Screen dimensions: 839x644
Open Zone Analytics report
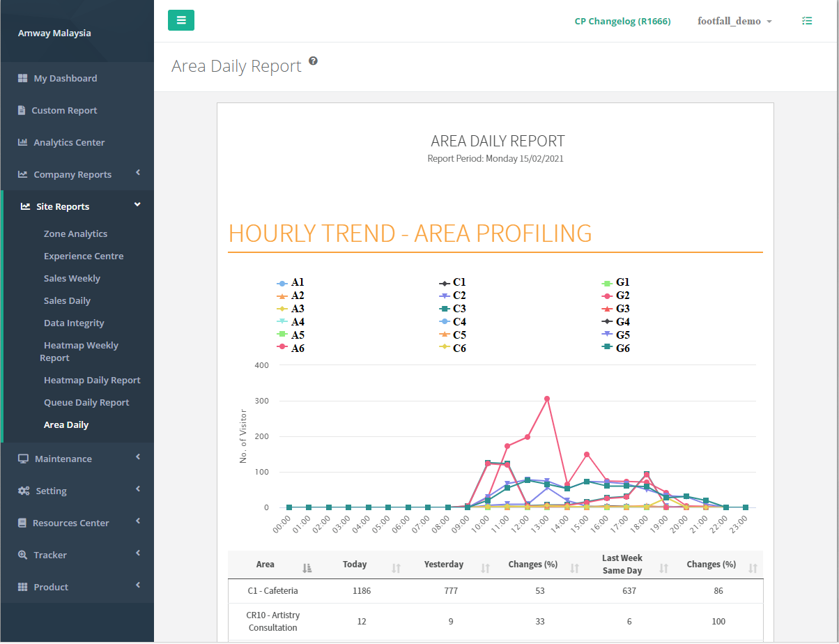(75, 234)
